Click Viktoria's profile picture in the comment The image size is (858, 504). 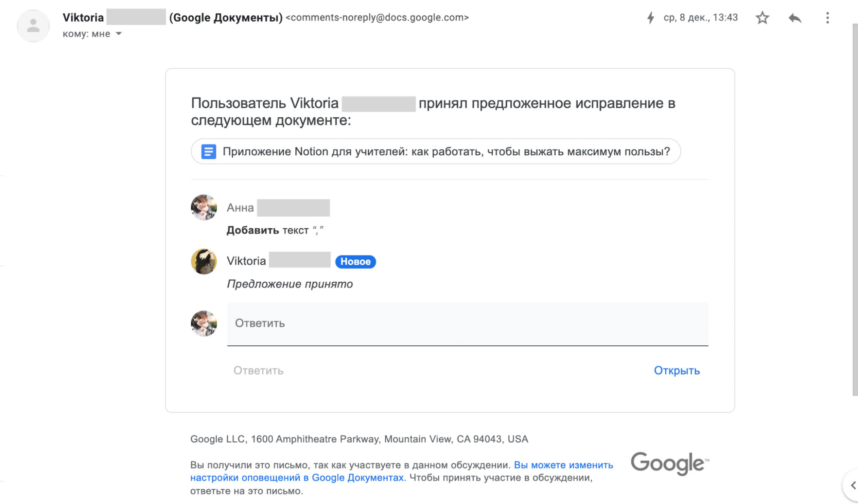coord(204,262)
